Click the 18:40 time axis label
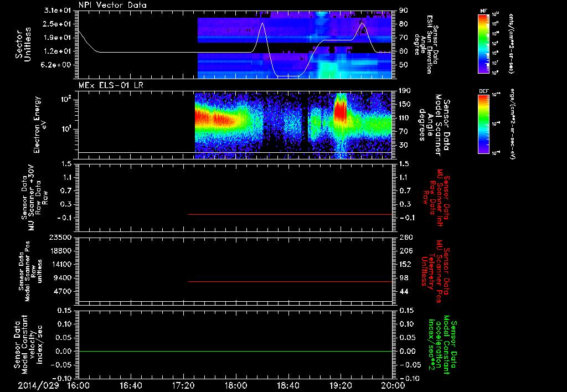Image resolution: width=567 pixels, height=392 pixels. pyautogui.click(x=288, y=385)
